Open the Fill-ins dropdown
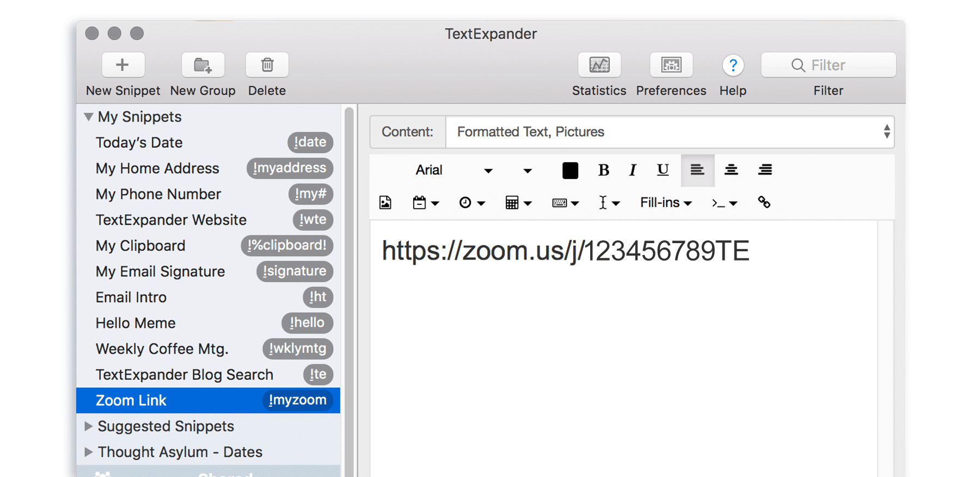Viewport: 980px width, 477px height. point(666,203)
